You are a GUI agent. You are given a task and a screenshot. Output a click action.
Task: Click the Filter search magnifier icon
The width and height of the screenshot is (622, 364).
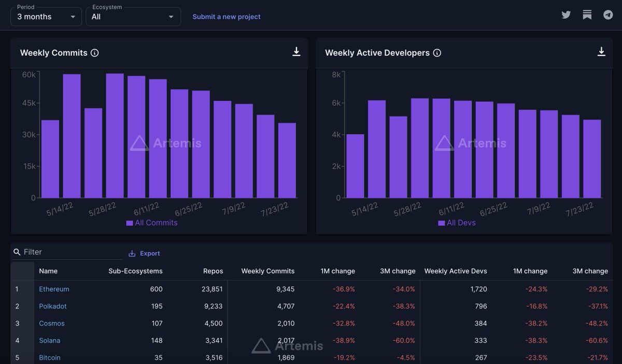17,252
